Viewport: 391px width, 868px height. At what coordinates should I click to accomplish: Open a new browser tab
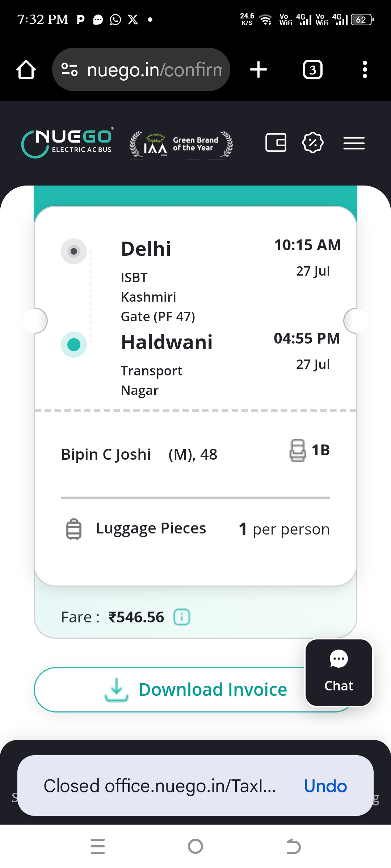(258, 69)
